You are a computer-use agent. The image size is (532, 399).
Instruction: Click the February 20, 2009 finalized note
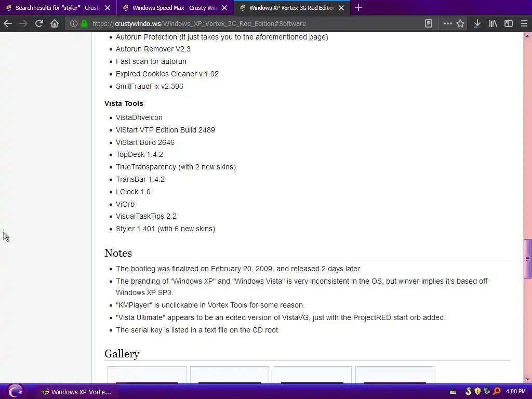(238, 269)
